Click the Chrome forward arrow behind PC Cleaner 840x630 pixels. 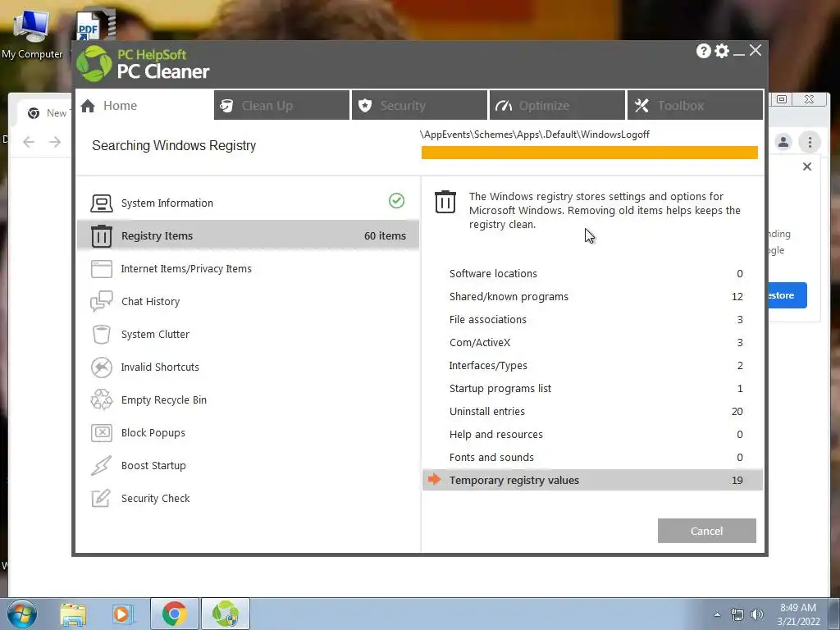coord(55,142)
